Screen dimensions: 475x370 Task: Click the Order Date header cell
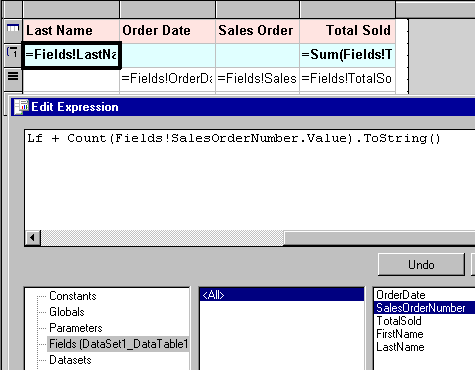coord(168,31)
